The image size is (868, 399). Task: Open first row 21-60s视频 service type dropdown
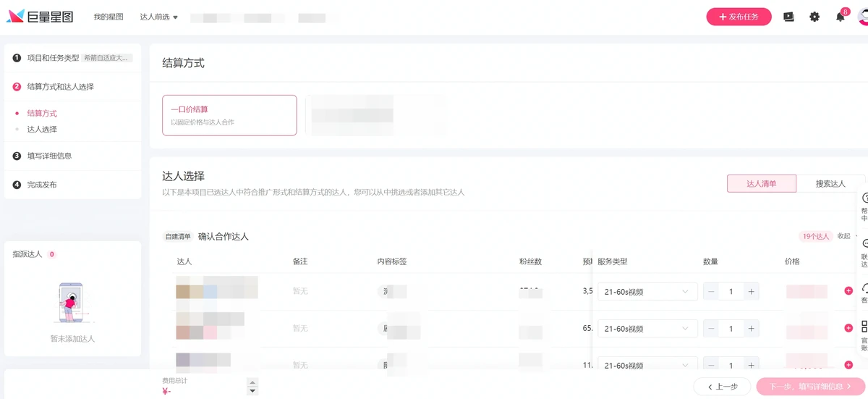647,292
